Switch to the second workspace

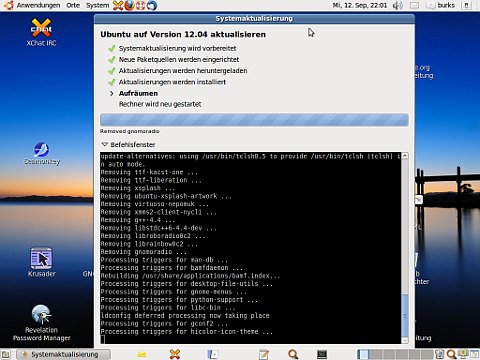point(376,354)
